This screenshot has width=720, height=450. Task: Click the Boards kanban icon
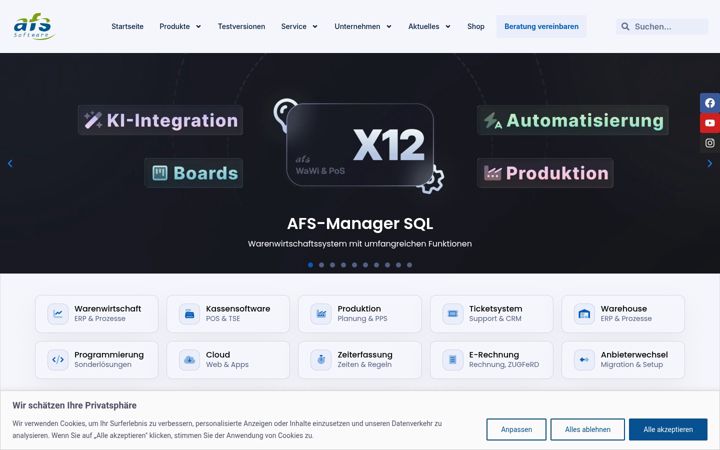pos(160,173)
